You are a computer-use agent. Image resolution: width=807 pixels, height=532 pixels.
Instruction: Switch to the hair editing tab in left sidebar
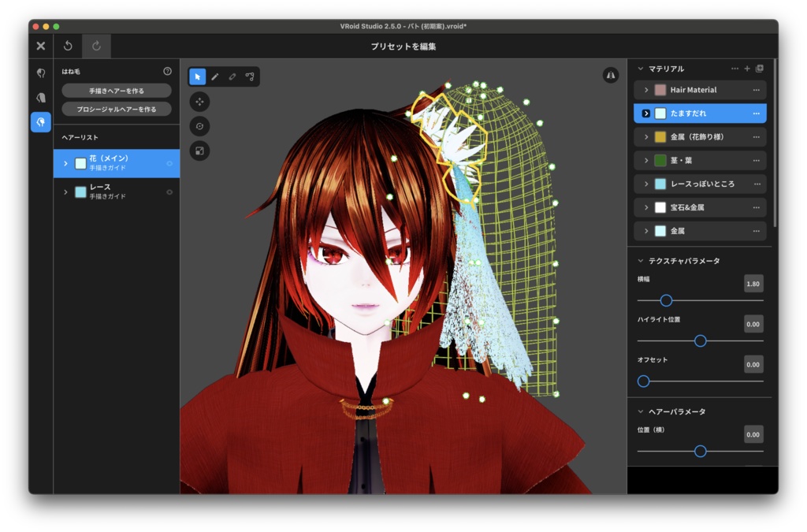coord(41,122)
